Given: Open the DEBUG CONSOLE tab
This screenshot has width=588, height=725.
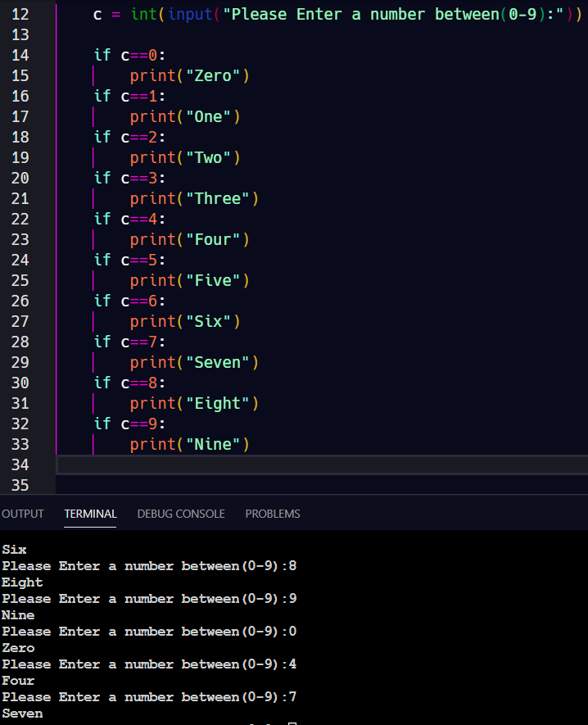Looking at the screenshot, I should click(x=180, y=514).
